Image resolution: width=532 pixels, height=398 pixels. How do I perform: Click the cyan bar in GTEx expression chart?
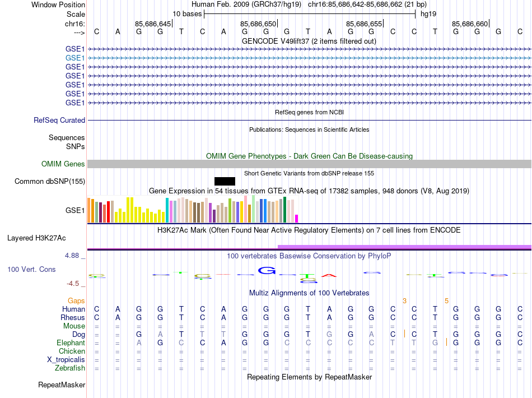[167, 210]
